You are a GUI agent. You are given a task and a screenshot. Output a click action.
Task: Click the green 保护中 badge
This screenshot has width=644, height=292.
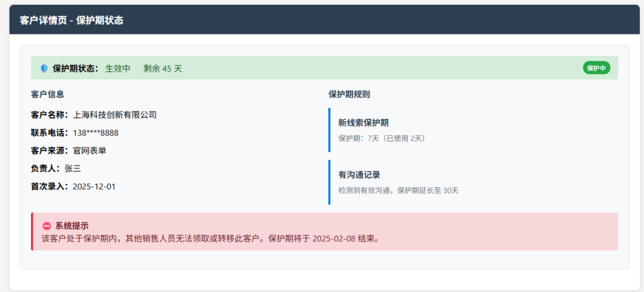click(x=596, y=68)
